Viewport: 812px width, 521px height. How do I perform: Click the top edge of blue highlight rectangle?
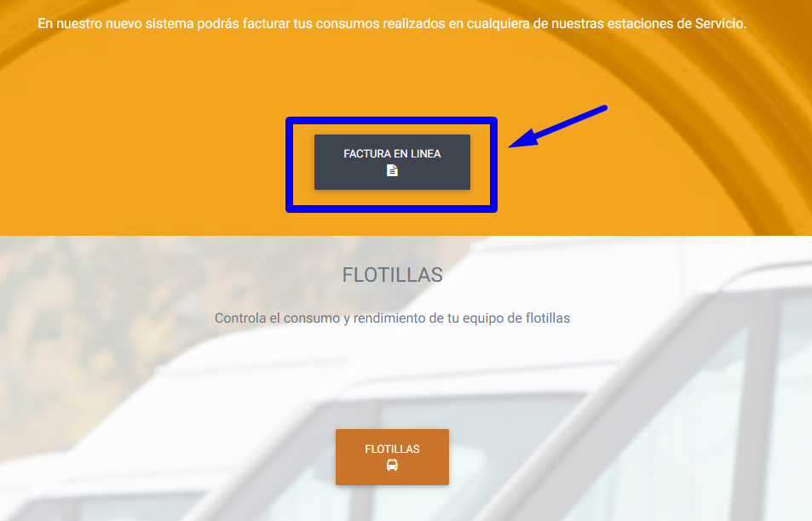pyautogui.click(x=391, y=121)
